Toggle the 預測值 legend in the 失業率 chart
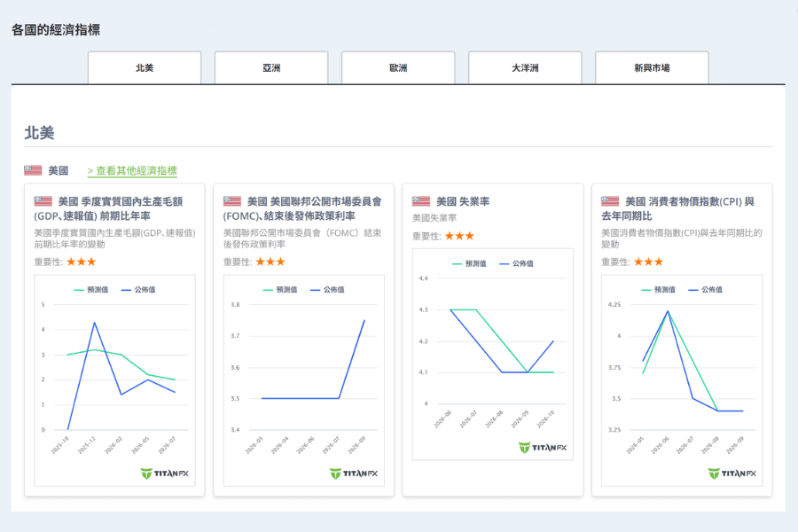The width and height of the screenshot is (798, 532). point(469,263)
